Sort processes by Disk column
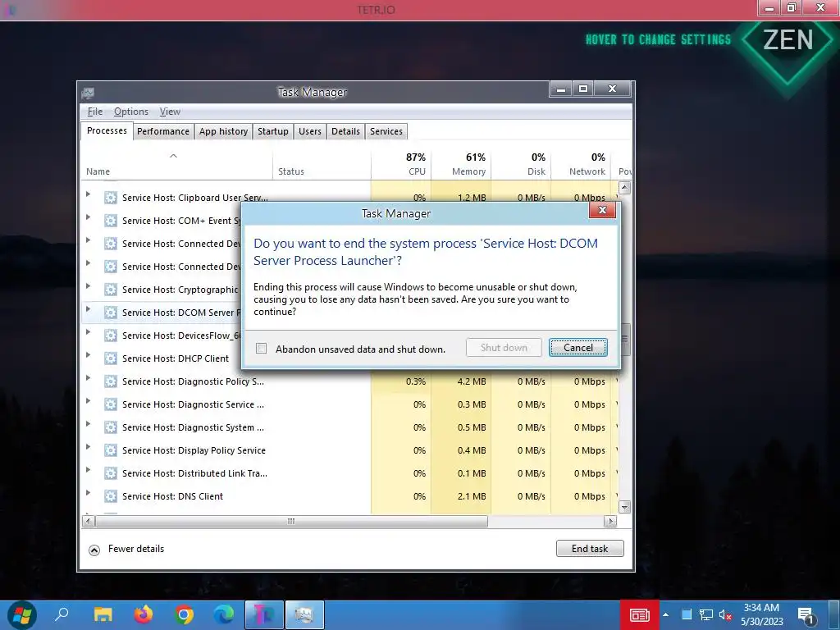The height and width of the screenshot is (630, 840). coord(521,165)
